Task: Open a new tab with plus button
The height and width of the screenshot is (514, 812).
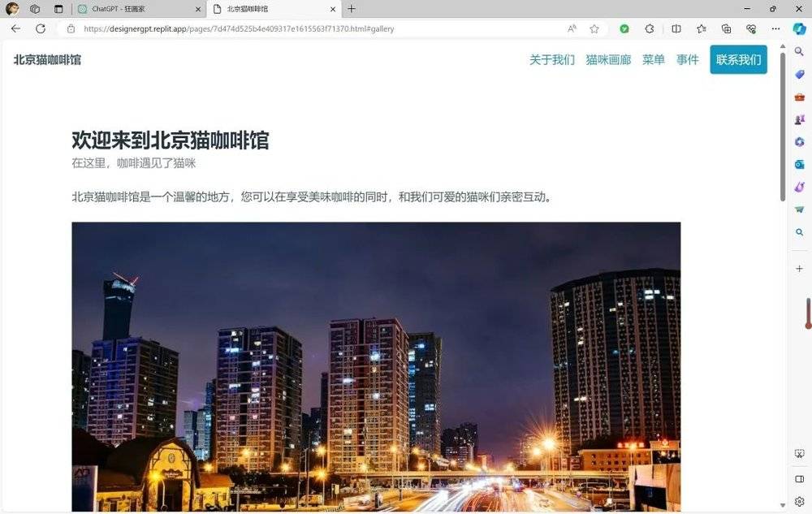Action: click(352, 9)
